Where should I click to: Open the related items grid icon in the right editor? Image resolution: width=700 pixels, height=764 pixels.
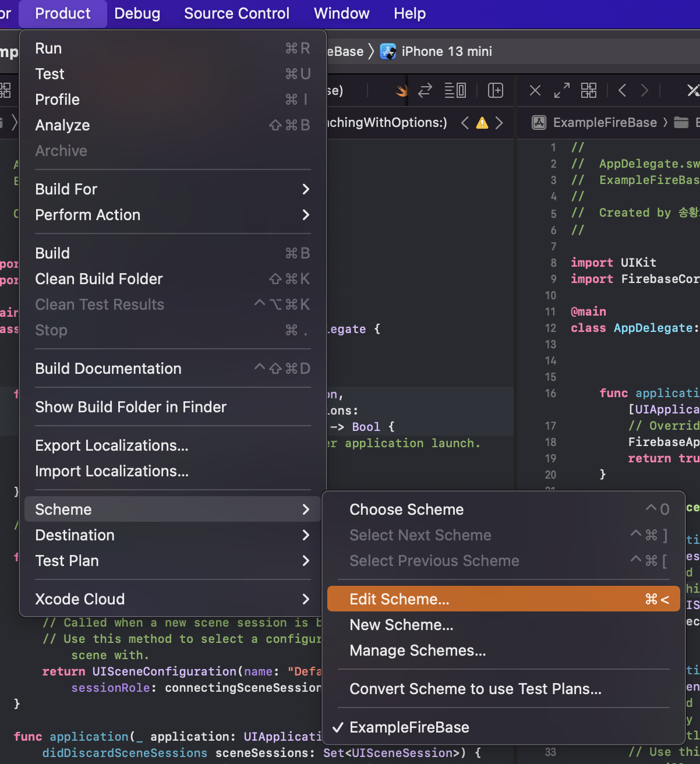(589, 90)
